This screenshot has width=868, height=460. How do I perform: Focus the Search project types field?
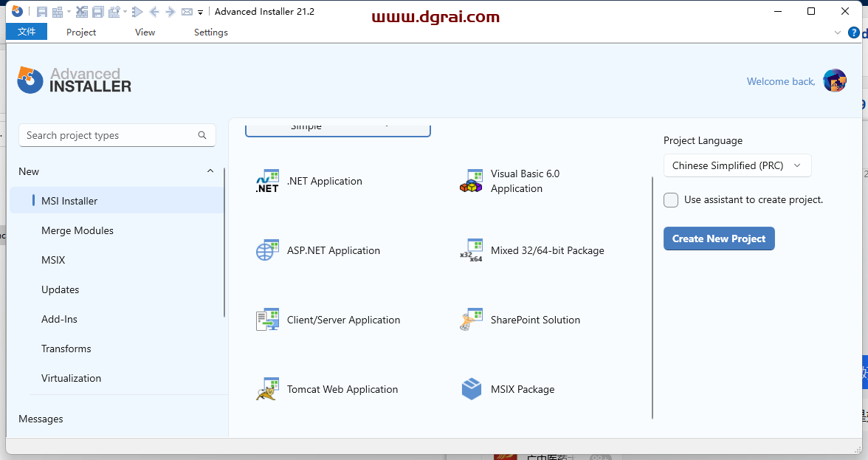[x=117, y=135]
